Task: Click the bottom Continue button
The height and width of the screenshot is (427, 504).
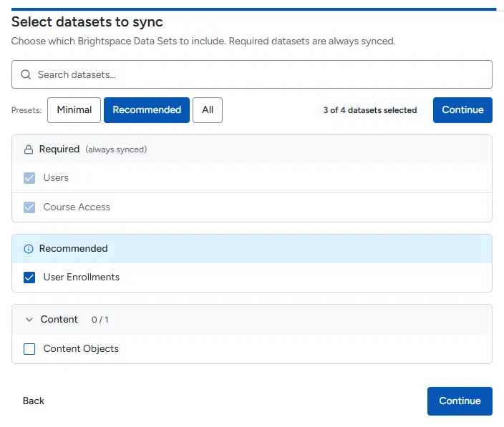Action: pyautogui.click(x=460, y=401)
